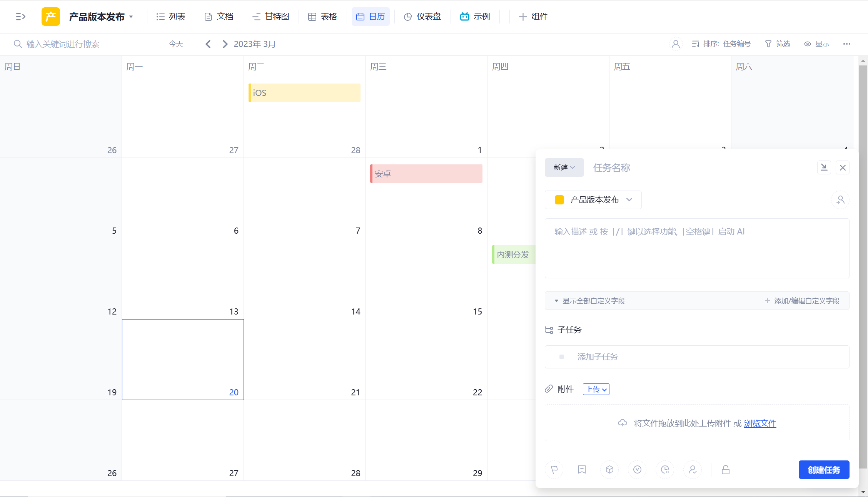Click the cube icon in task footer

609,470
